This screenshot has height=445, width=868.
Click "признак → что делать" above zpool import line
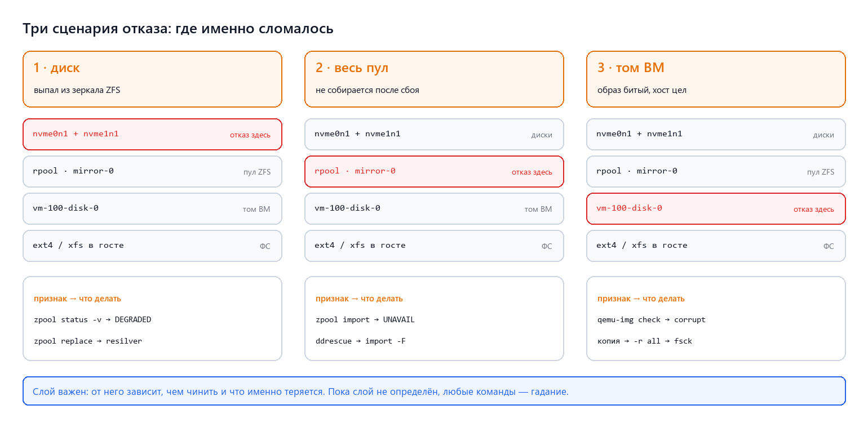click(x=359, y=299)
